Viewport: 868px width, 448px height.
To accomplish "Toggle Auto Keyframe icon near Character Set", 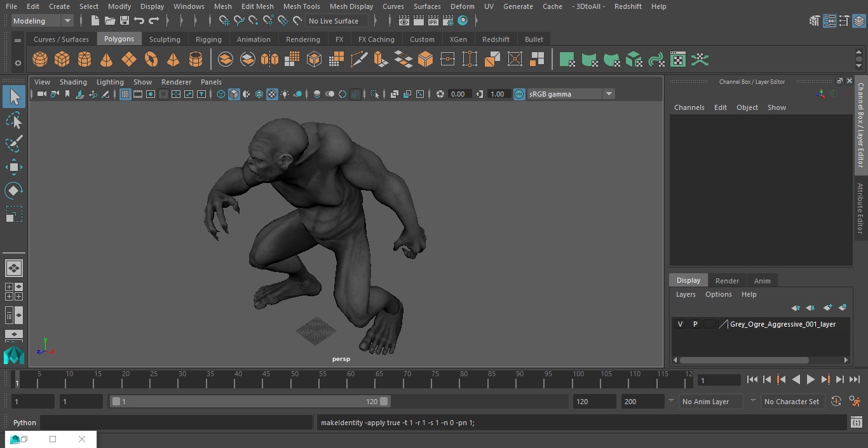I will [x=836, y=402].
